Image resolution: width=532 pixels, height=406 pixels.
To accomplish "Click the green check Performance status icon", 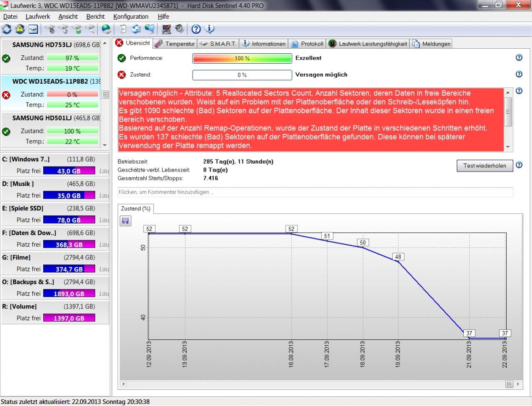I will 121,58.
